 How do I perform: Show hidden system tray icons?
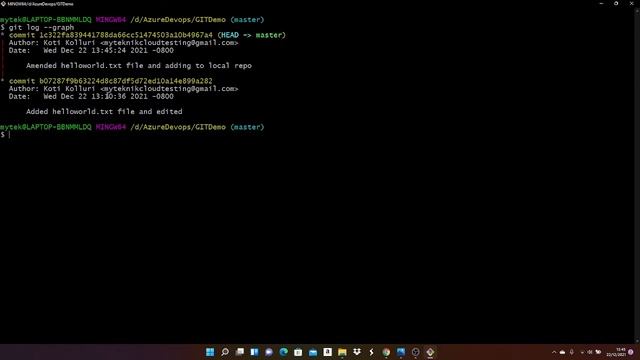click(x=554, y=352)
